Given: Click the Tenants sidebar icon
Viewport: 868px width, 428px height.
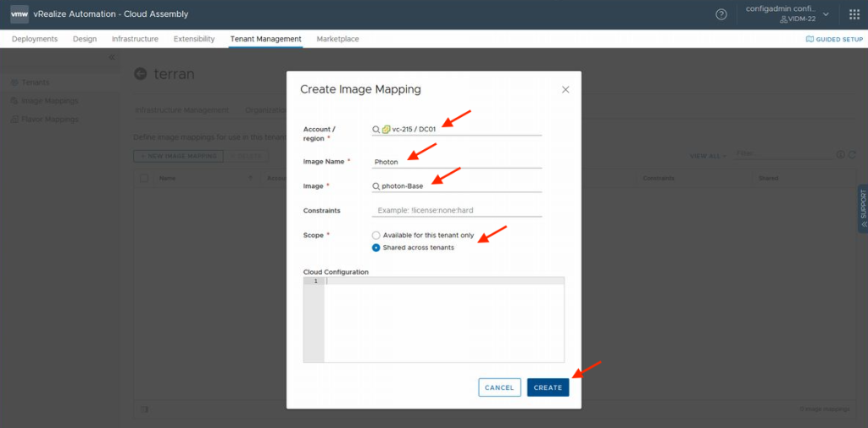Looking at the screenshot, I should coord(14,82).
